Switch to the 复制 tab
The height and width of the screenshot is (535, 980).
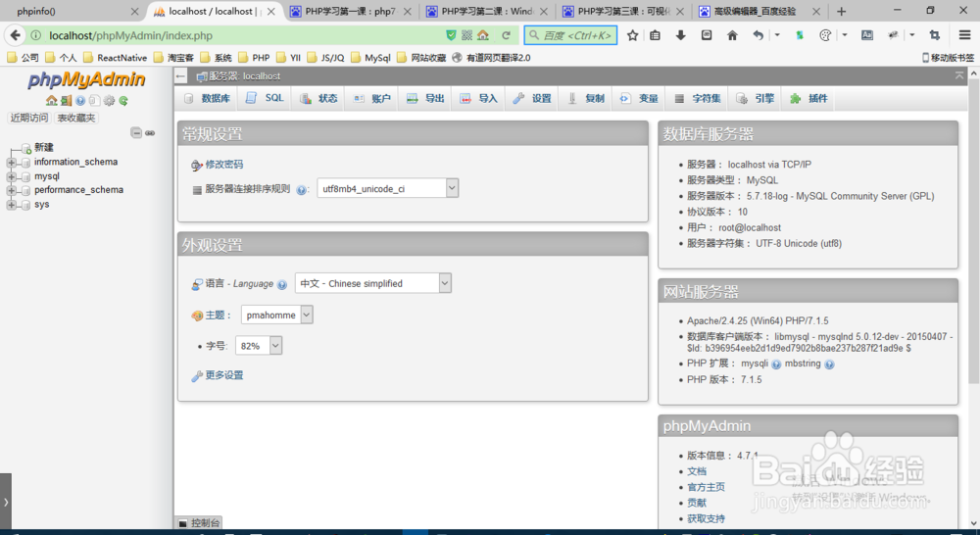pos(586,99)
